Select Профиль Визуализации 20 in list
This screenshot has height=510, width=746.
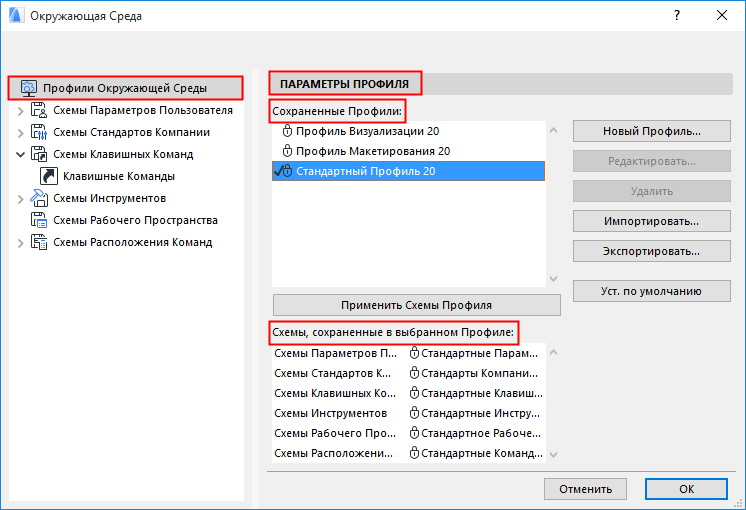[x=408, y=131]
